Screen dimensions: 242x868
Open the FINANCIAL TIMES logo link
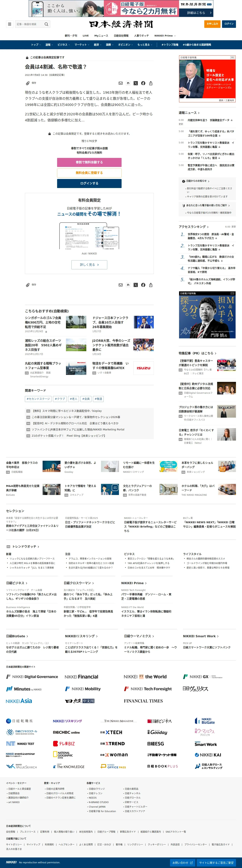click(x=143, y=701)
